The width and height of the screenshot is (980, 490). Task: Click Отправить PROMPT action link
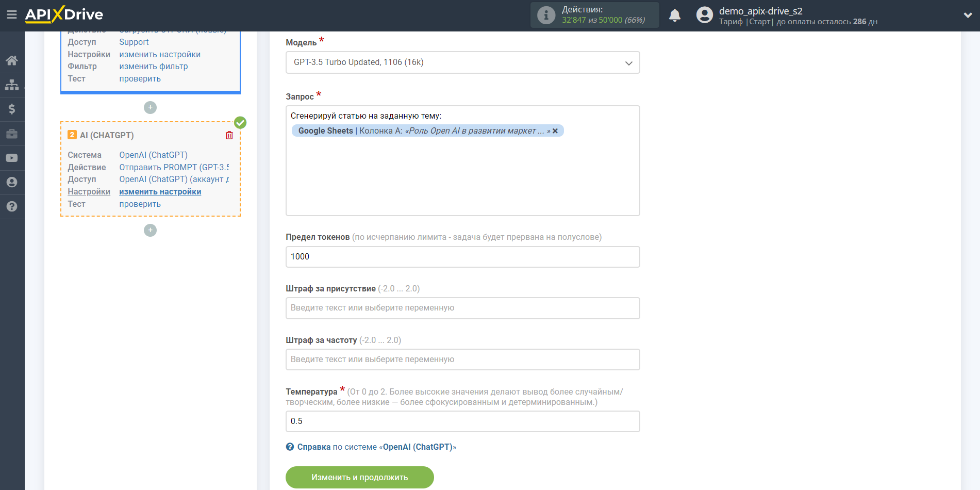pos(174,167)
